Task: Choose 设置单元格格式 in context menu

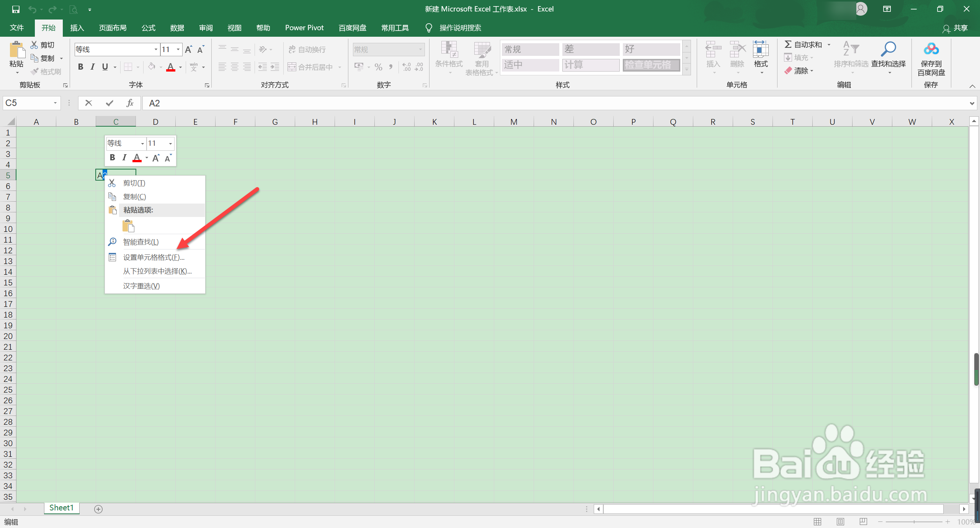Action: click(154, 257)
